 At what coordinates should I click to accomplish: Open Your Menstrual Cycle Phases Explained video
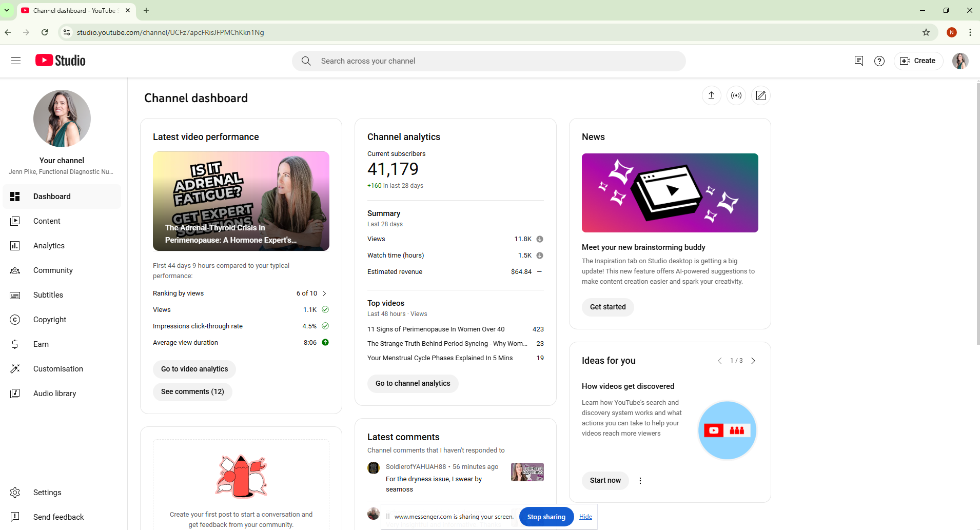(440, 358)
